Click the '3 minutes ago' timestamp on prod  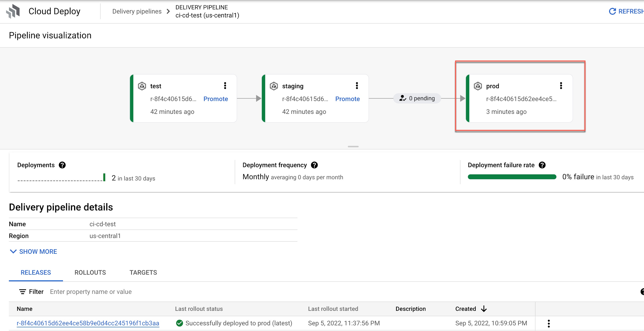pos(506,112)
